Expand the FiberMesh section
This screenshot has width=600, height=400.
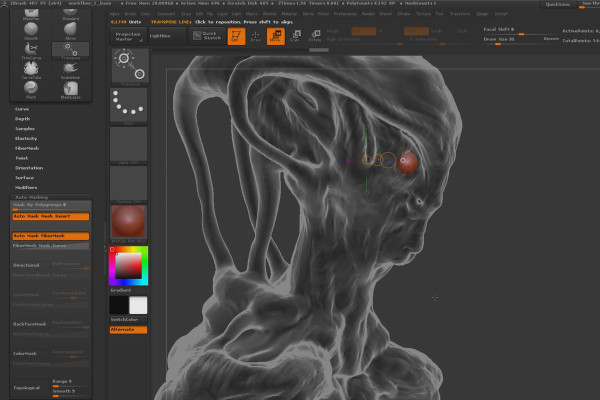pos(27,148)
